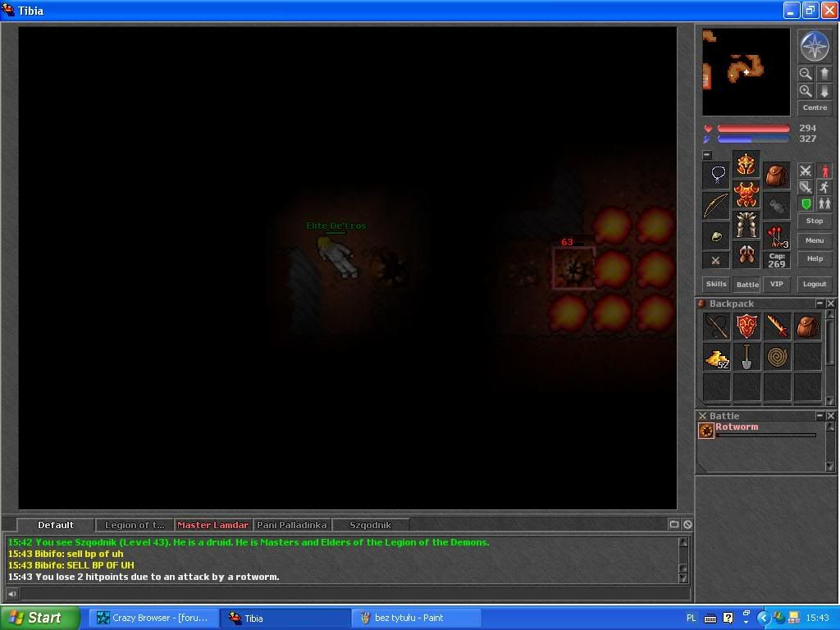Select the arrows in ammunition slot
The image size is (840, 630).
click(776, 235)
